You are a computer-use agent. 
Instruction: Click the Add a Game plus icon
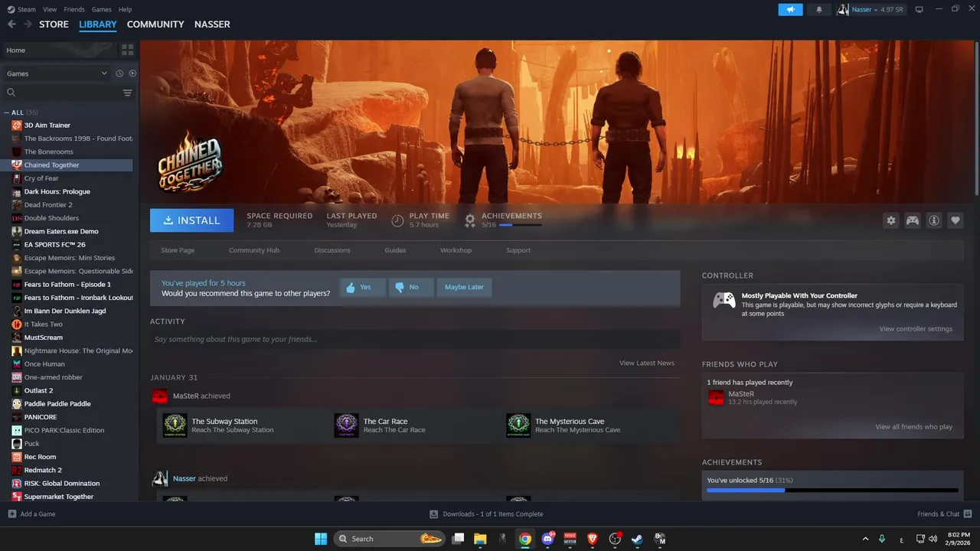pyautogui.click(x=11, y=514)
